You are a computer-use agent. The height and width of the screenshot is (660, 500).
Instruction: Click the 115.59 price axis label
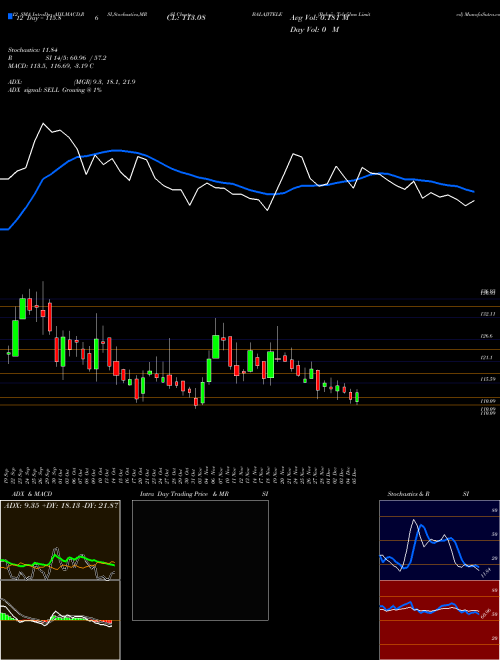click(x=487, y=379)
